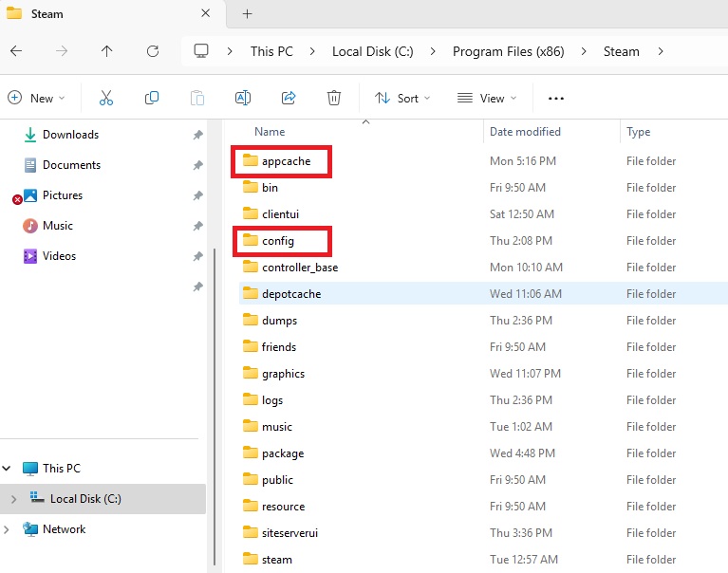Select the Steam tab title
The height and width of the screenshot is (573, 728).
47,14
